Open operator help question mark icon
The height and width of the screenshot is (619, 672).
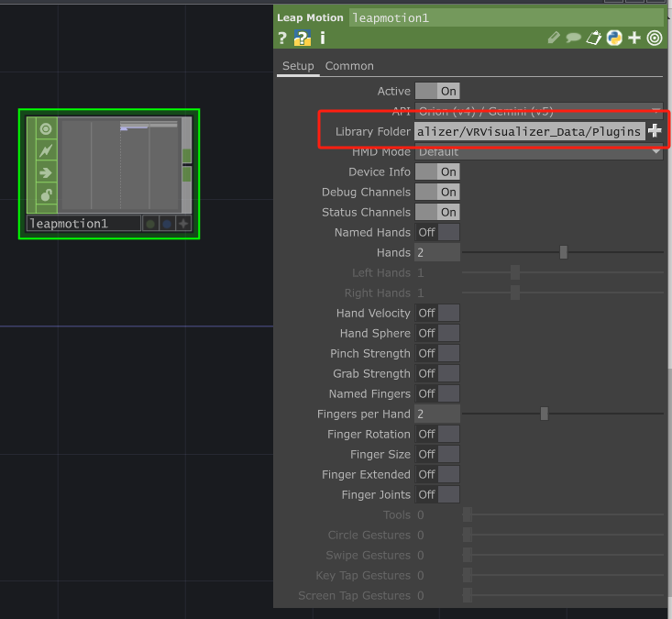282,39
